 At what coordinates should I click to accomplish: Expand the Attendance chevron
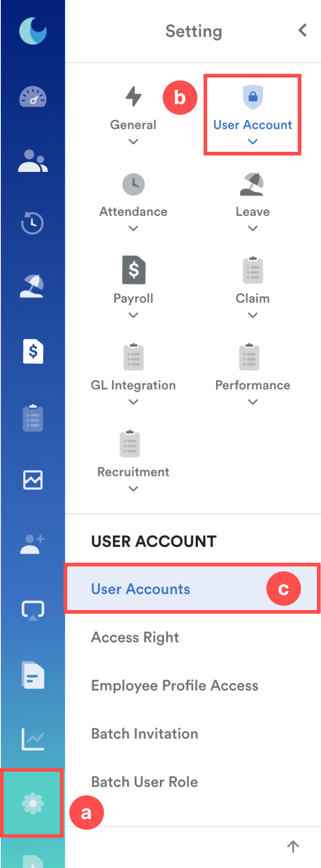coord(133,229)
